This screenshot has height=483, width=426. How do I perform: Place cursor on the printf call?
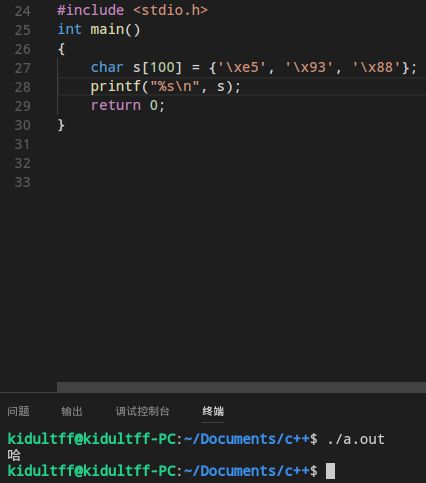click(x=116, y=87)
